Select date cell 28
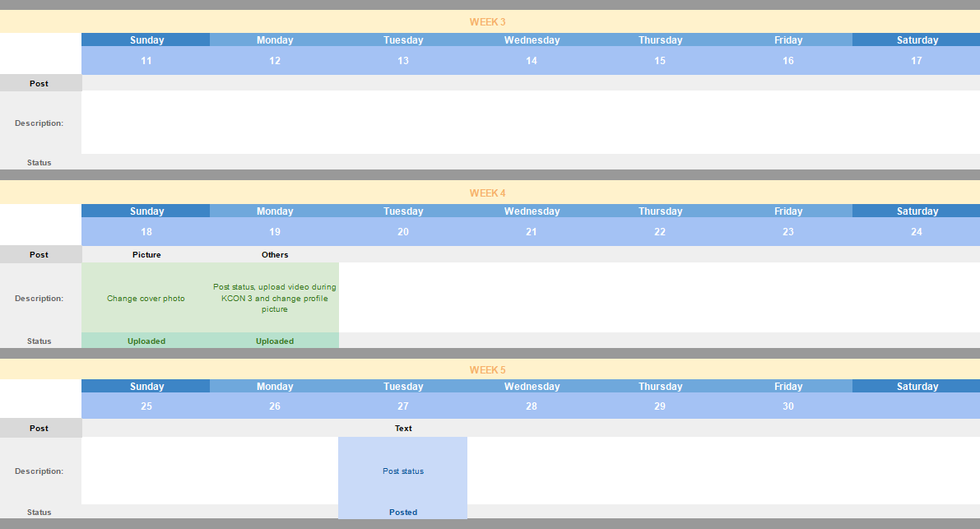 [532, 406]
